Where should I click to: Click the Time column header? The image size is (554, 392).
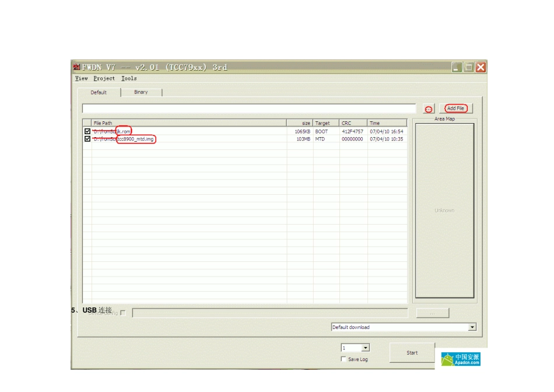click(387, 123)
